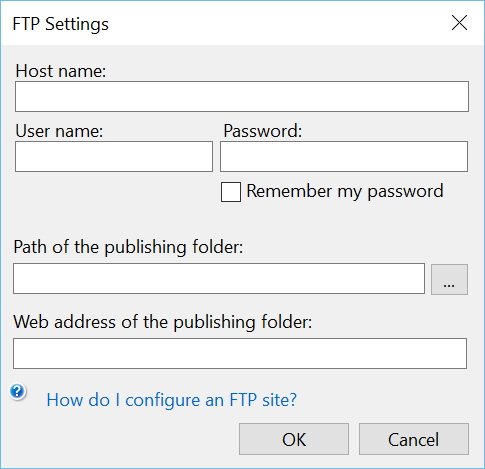Confirm settings with the OK button
This screenshot has height=469, width=485.
[294, 439]
